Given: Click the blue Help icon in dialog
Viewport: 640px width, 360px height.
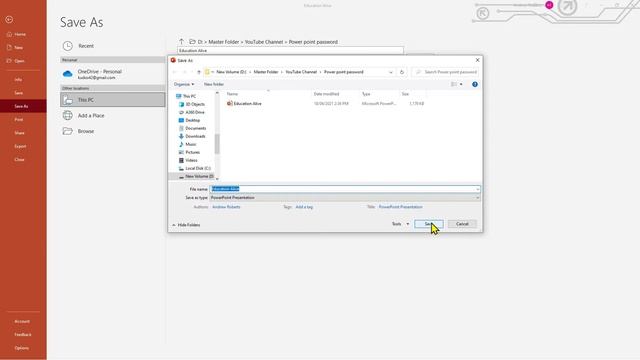Looking at the screenshot, I should (475, 84).
